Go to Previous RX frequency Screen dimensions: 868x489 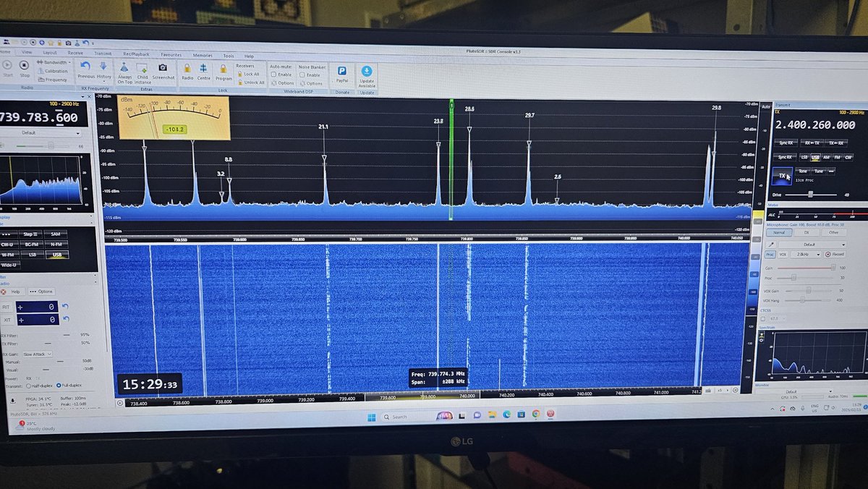(85, 69)
